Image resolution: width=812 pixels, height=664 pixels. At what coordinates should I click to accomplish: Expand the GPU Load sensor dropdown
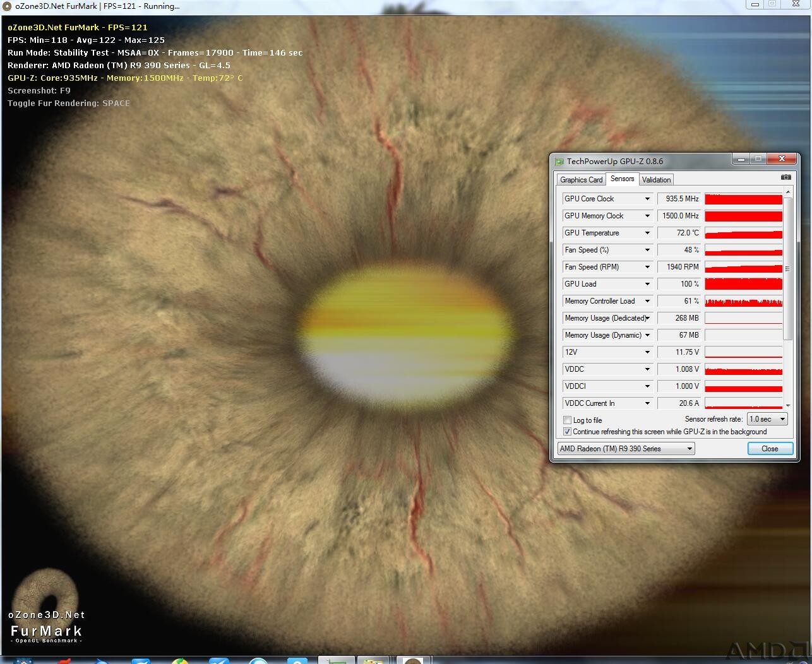tap(647, 284)
